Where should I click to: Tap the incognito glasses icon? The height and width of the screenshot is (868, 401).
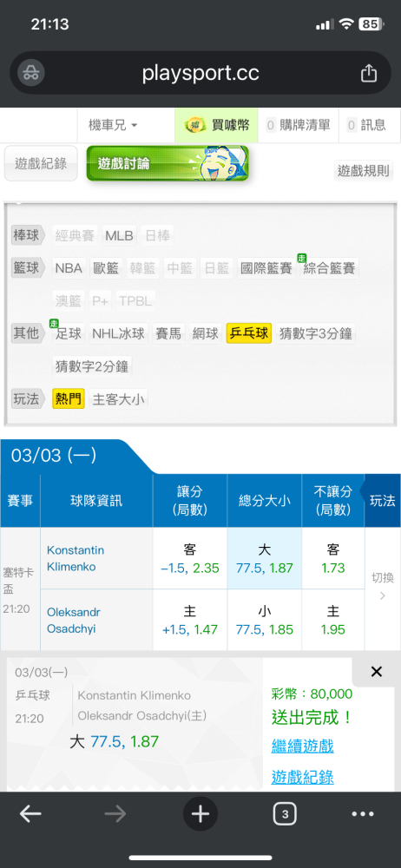[31, 73]
